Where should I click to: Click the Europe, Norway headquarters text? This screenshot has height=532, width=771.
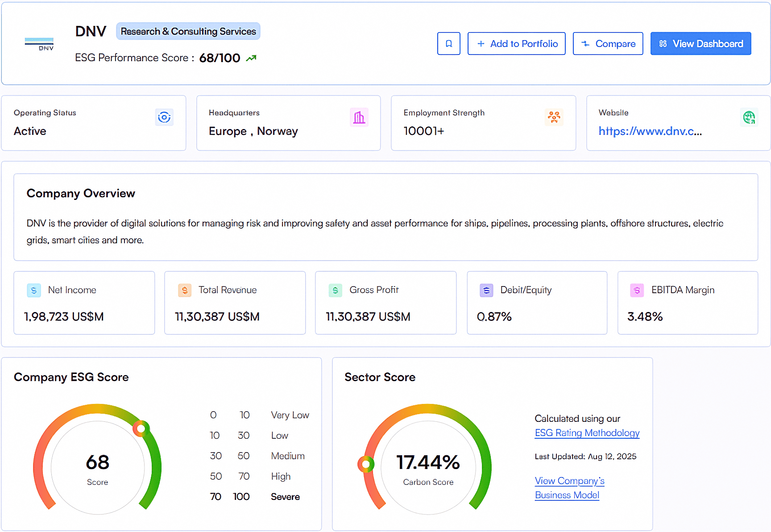(x=253, y=131)
